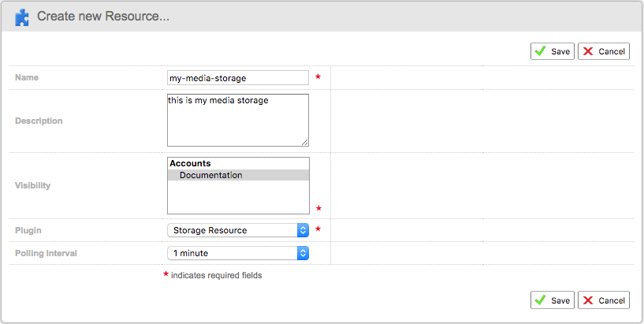Image resolution: width=644 pixels, height=324 pixels.
Task: Click the blue puzzle piece icon in header
Action: tap(22, 17)
